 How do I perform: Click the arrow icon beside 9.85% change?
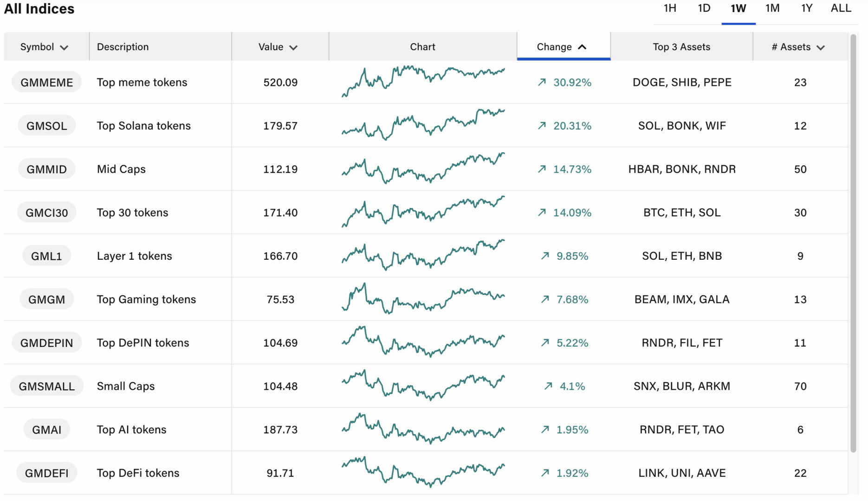545,256
